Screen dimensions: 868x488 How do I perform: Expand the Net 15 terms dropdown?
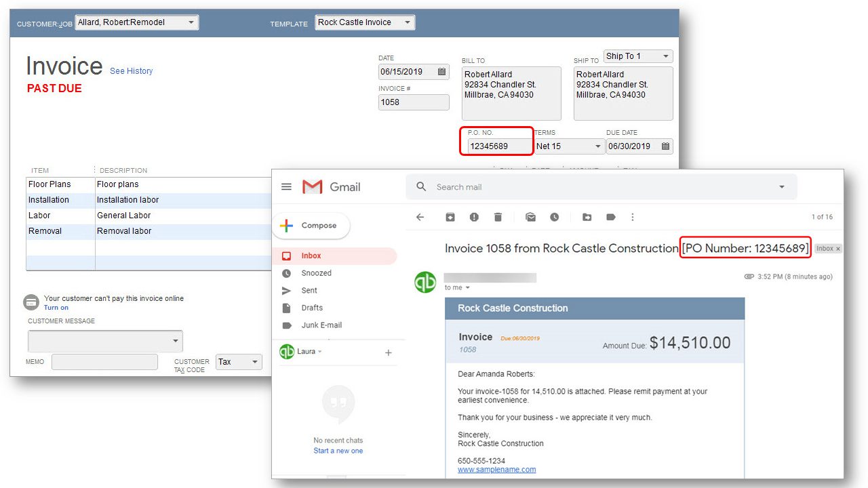[x=597, y=146]
